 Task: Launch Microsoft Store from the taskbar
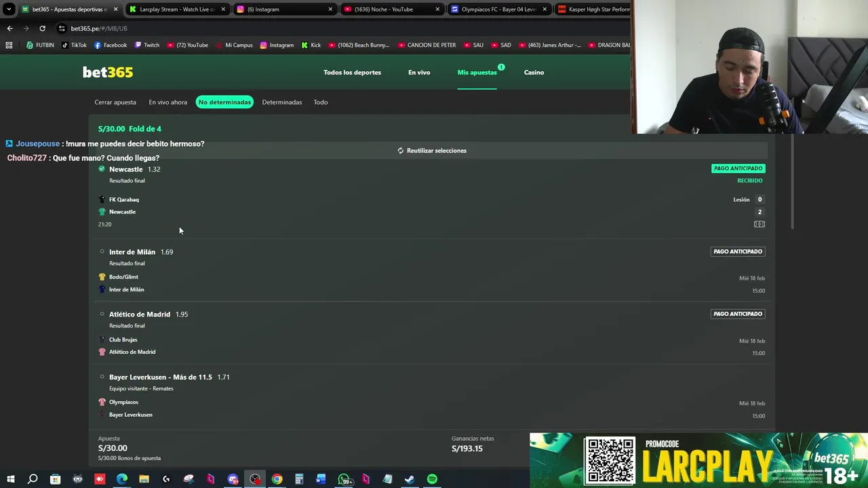(55, 479)
